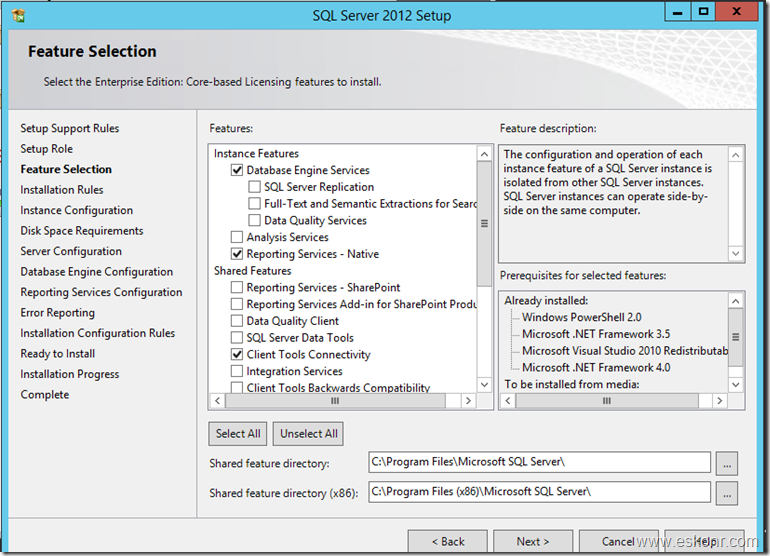Select the Setup Support Rules step
Viewport: 770px width, 556px height.
pos(70,128)
